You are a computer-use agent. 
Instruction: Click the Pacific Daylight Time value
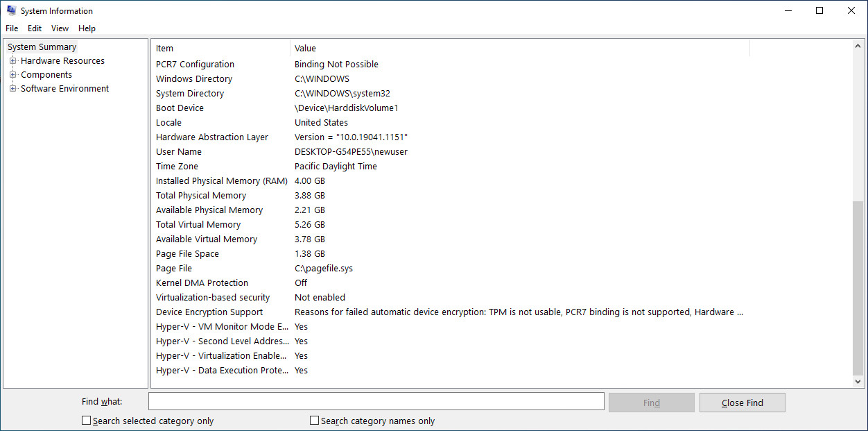point(336,167)
